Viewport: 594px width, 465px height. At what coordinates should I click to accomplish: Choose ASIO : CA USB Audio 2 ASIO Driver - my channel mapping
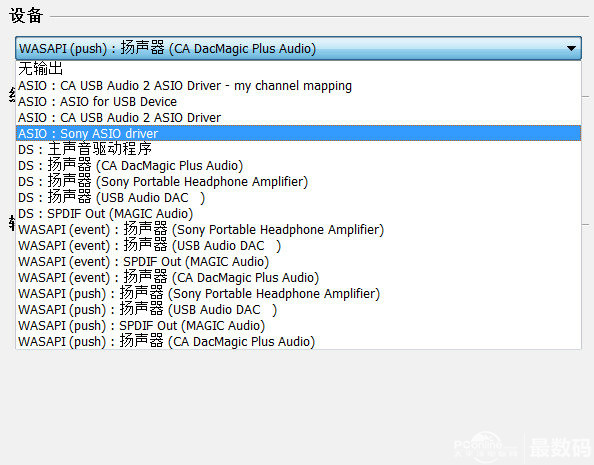tap(299, 86)
